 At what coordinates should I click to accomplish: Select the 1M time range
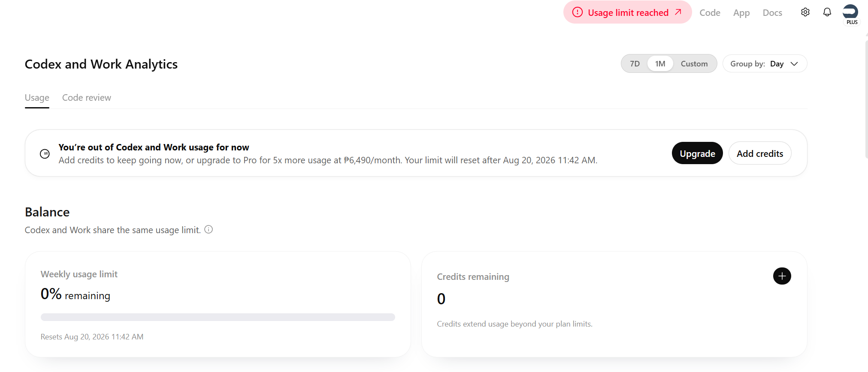click(x=660, y=63)
